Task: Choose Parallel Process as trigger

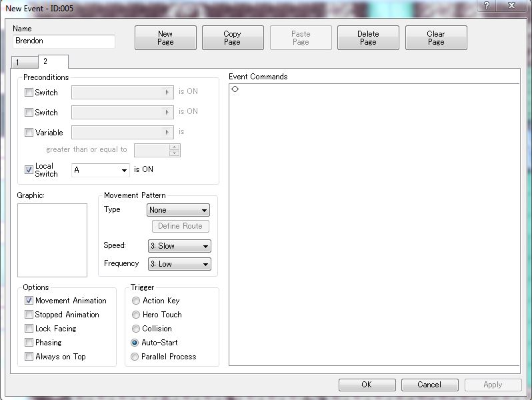Action: (x=136, y=357)
